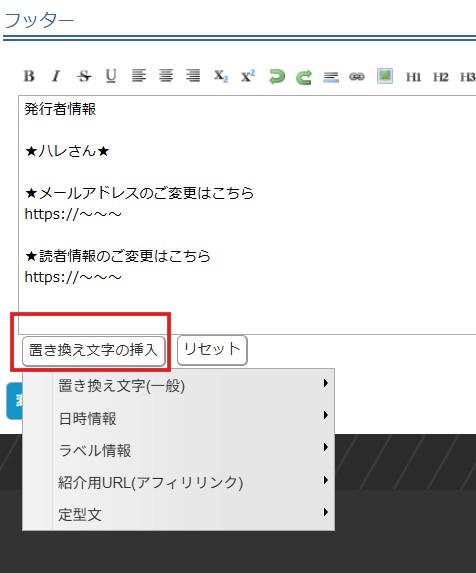Screen dimensions: 476x573
Task: Underline the selected text
Action: (x=111, y=76)
